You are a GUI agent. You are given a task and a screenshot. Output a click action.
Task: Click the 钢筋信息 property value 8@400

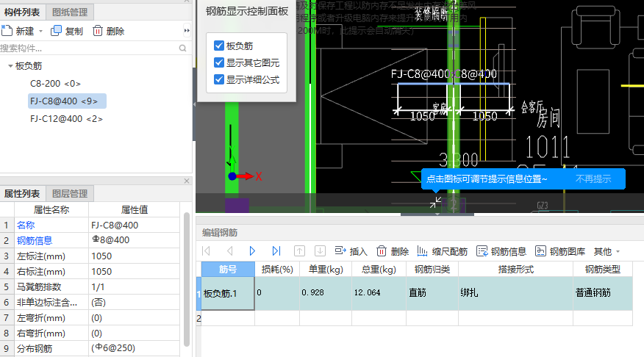[x=135, y=240]
